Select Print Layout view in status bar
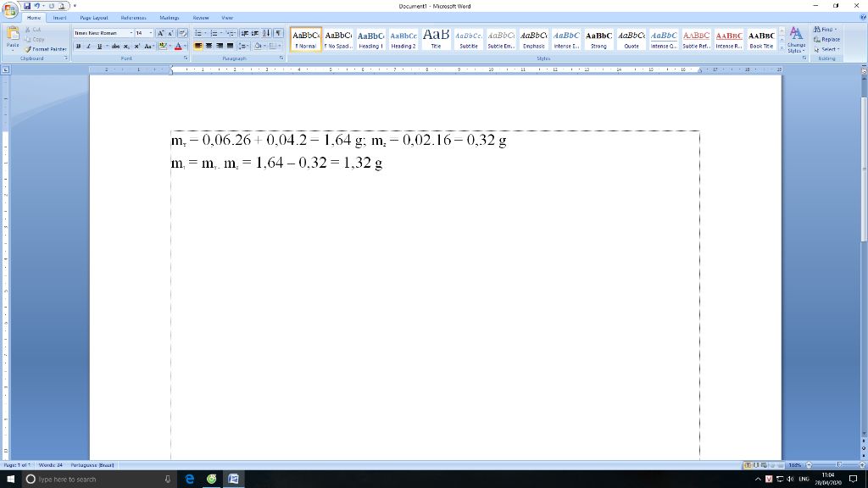 click(748, 465)
